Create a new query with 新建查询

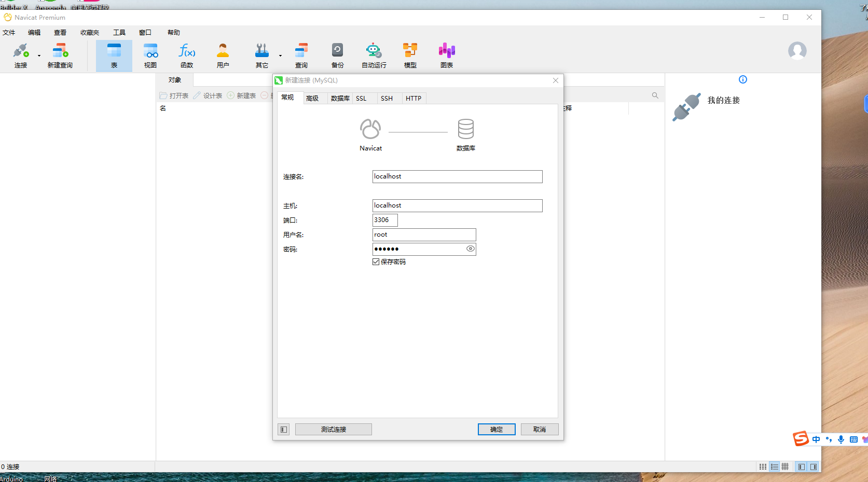[60, 56]
